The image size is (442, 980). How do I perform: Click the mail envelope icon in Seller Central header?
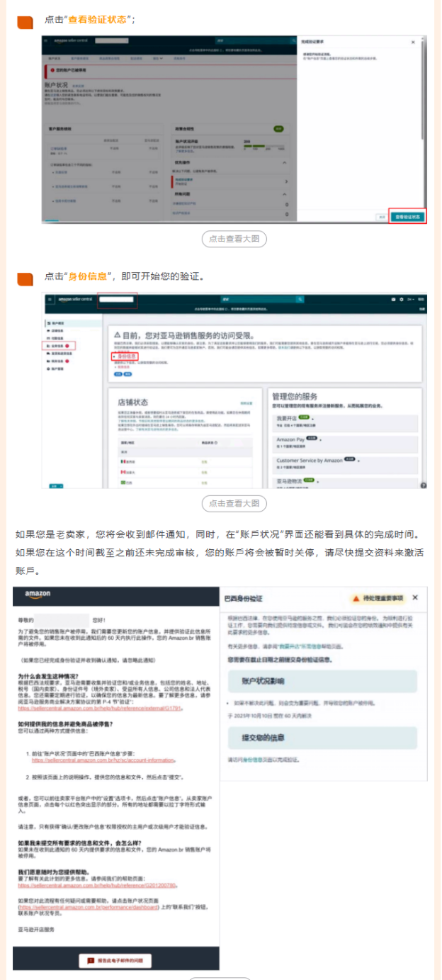click(x=393, y=300)
